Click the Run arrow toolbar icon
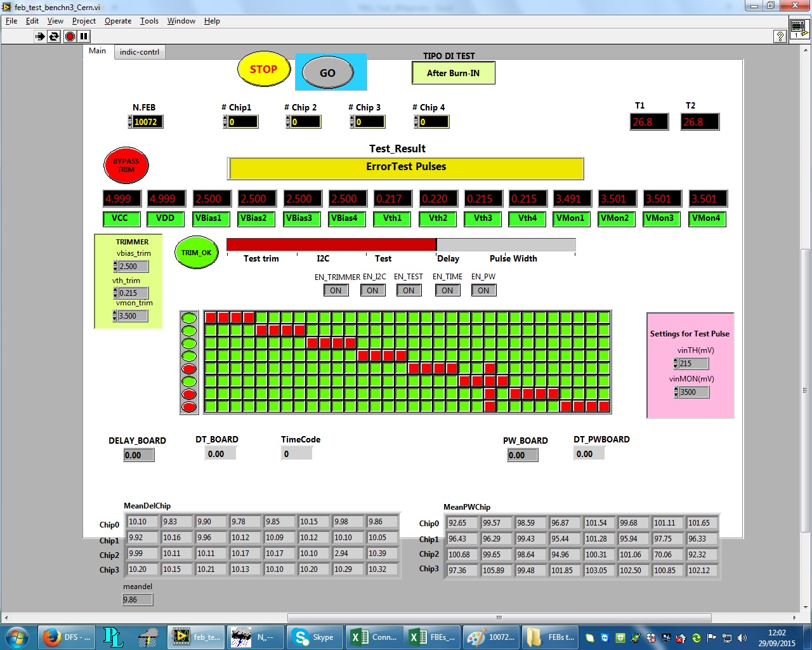The height and width of the screenshot is (650, 812). (x=40, y=36)
